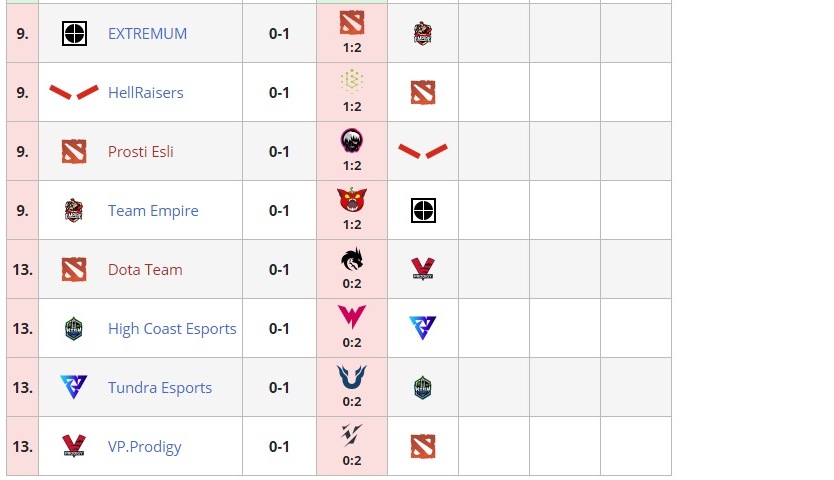
Task: Click the red owl logo in Team Empire row
Action: 352,201
